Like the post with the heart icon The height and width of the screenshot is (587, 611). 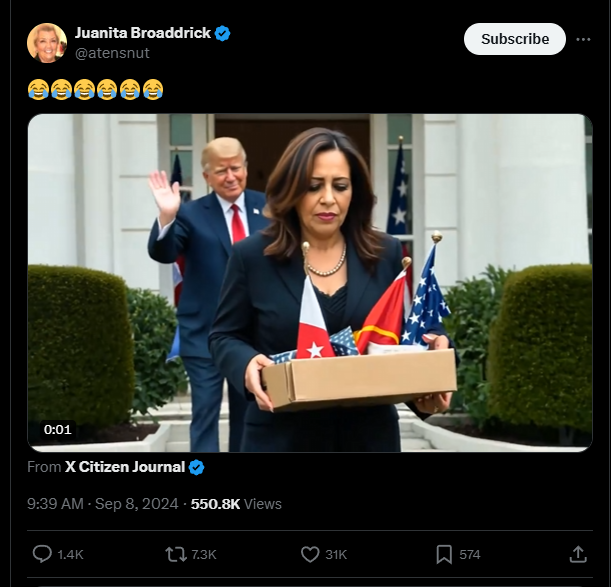pyautogui.click(x=310, y=554)
